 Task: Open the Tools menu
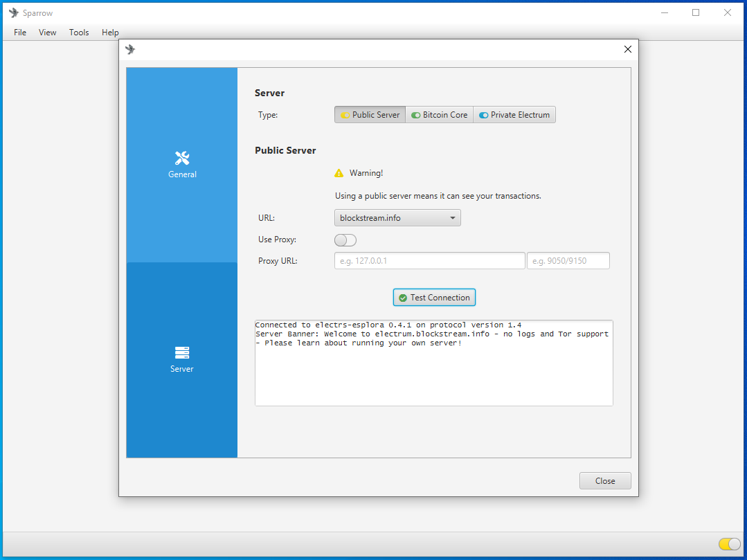79,33
